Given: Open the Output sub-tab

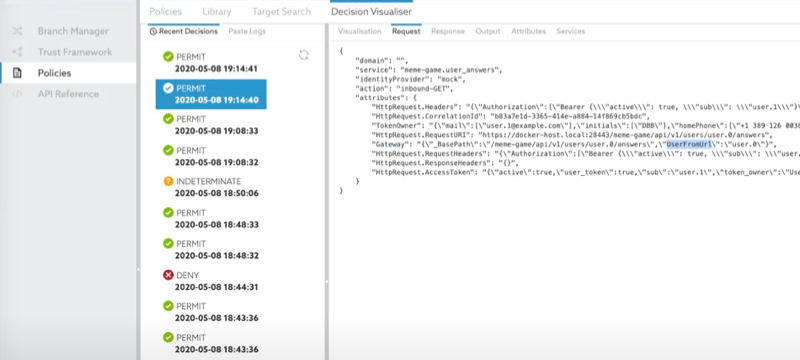Looking at the screenshot, I should tap(488, 31).
